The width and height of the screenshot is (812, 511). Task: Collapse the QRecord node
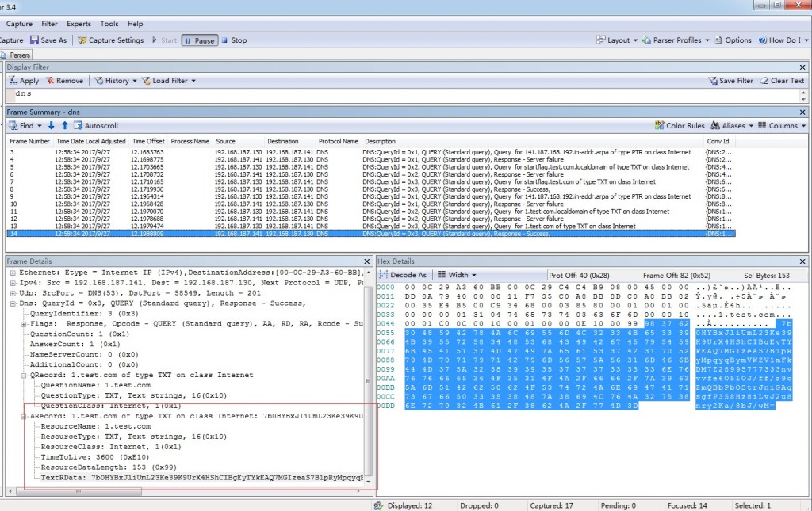[x=24, y=375]
